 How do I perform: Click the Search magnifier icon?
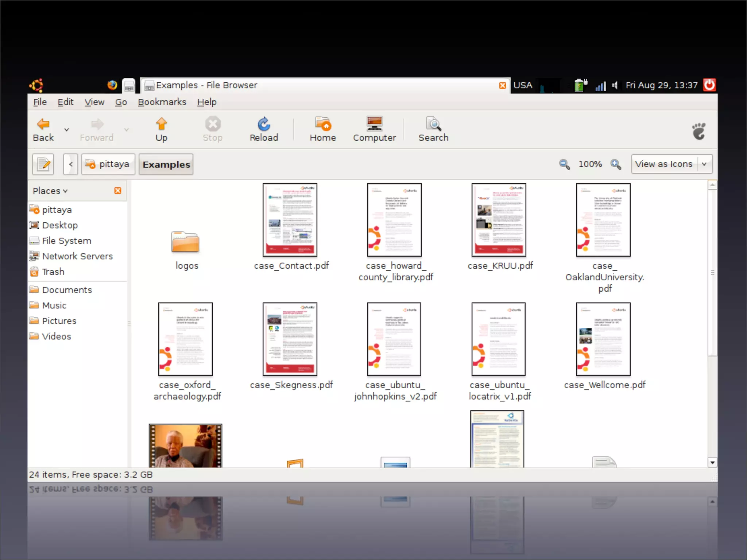433,125
